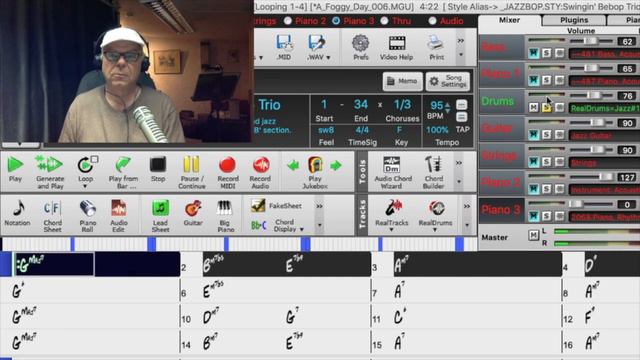
Task: Open the RealDrums picker
Action: 435,213
